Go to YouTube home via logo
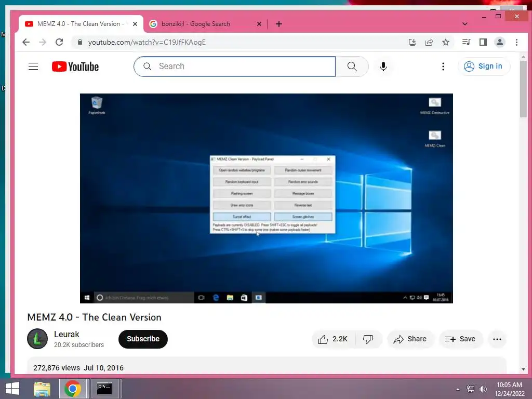This screenshot has height=399, width=532. click(x=75, y=66)
